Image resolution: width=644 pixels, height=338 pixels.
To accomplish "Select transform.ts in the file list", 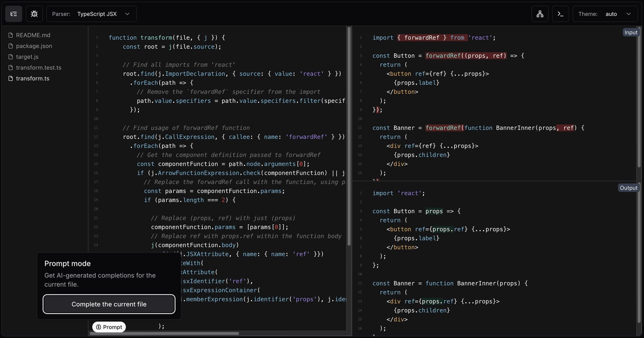I will click(x=33, y=78).
